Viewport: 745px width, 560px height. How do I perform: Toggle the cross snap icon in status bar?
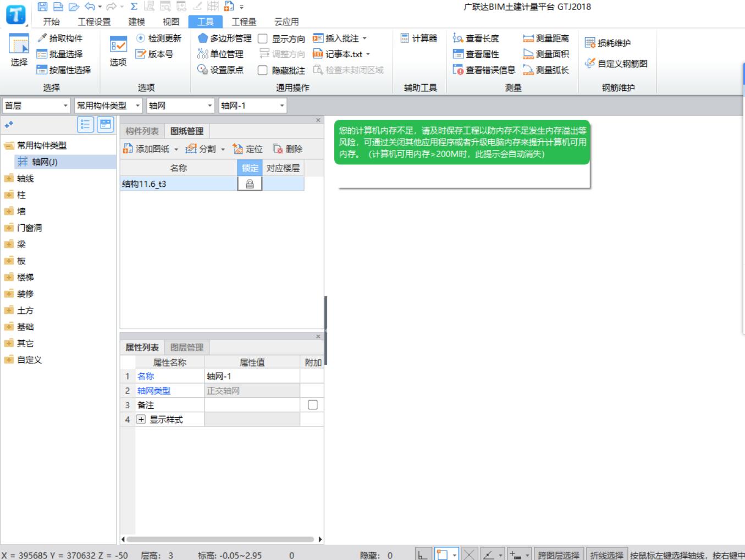tap(469, 555)
